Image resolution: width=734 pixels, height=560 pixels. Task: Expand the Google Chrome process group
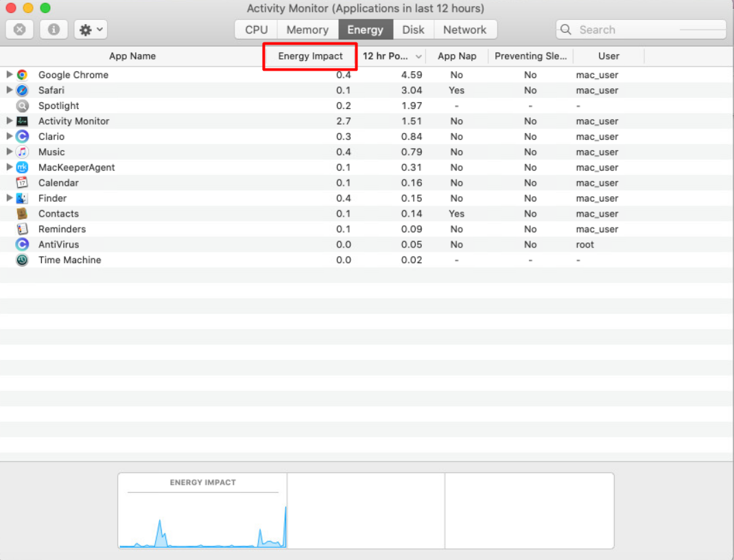pyautogui.click(x=9, y=75)
